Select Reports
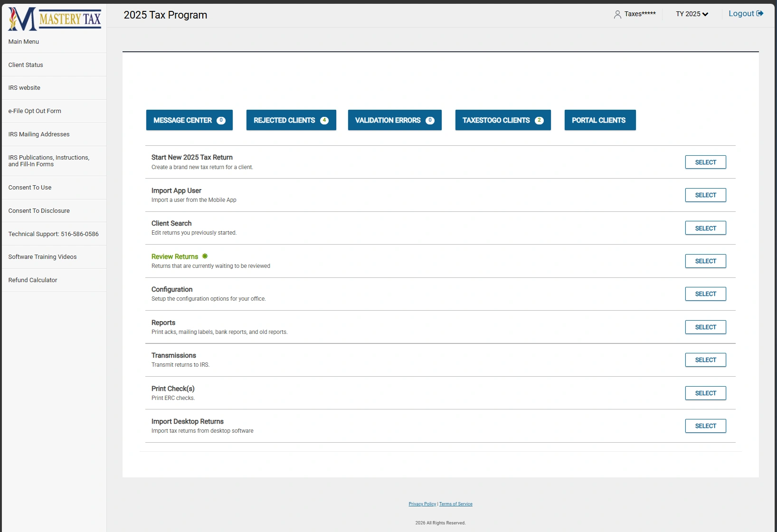The width and height of the screenshot is (777, 532). point(705,327)
